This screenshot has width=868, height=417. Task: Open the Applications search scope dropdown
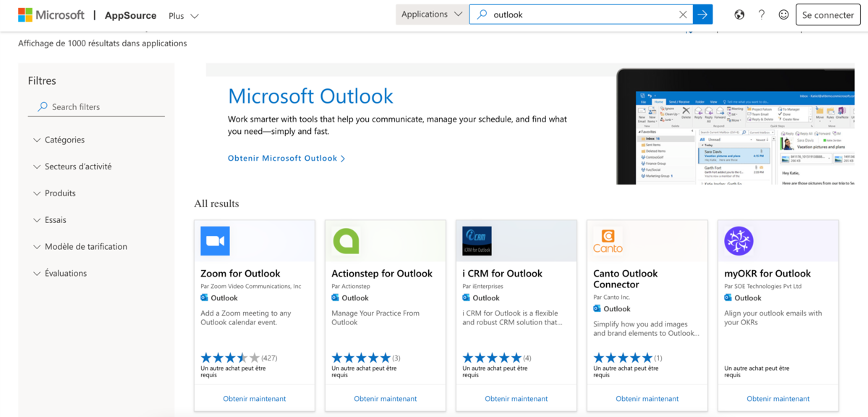pyautogui.click(x=431, y=14)
